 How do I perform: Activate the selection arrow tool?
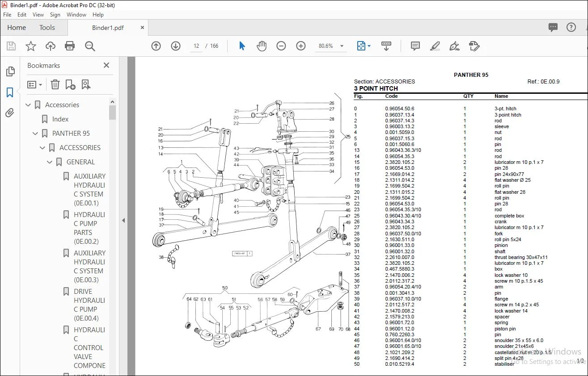coord(242,46)
